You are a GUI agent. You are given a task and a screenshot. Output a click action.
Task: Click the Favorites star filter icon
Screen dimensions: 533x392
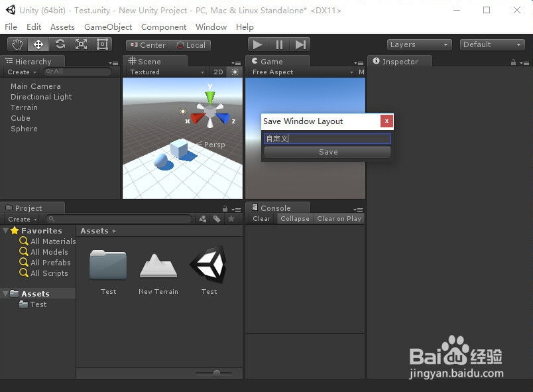pyautogui.click(x=231, y=219)
